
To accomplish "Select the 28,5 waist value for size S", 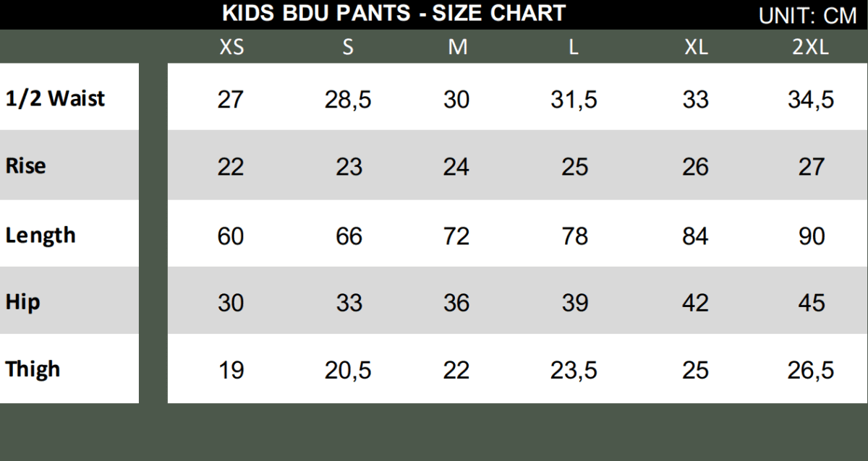I will point(348,100).
